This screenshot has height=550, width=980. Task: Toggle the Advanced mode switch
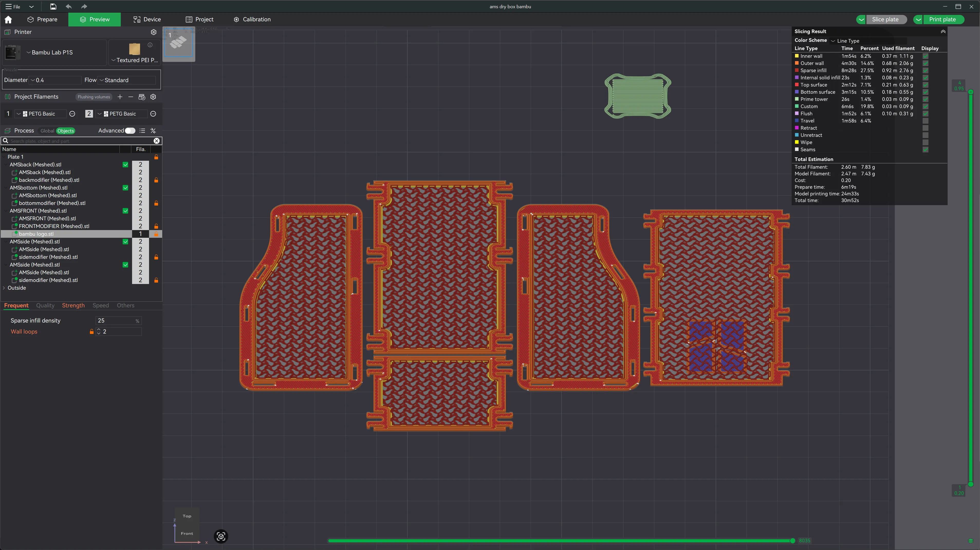tap(130, 131)
